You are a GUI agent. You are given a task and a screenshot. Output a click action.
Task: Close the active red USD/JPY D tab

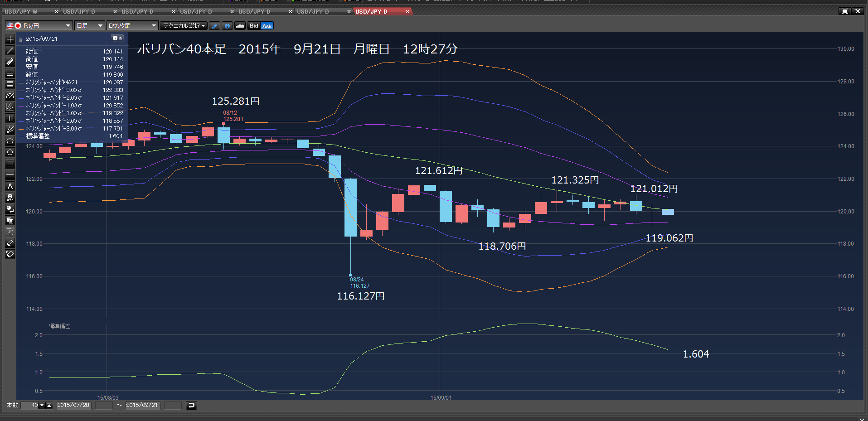pyautogui.click(x=407, y=11)
